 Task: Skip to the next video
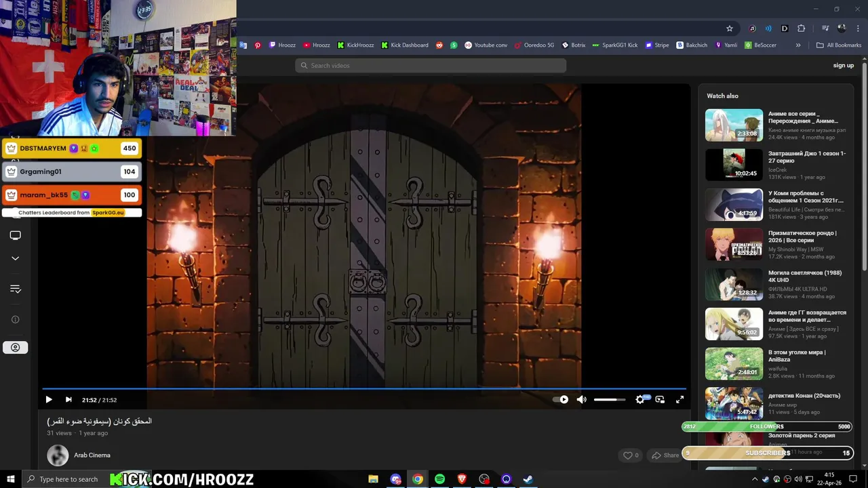(x=68, y=400)
